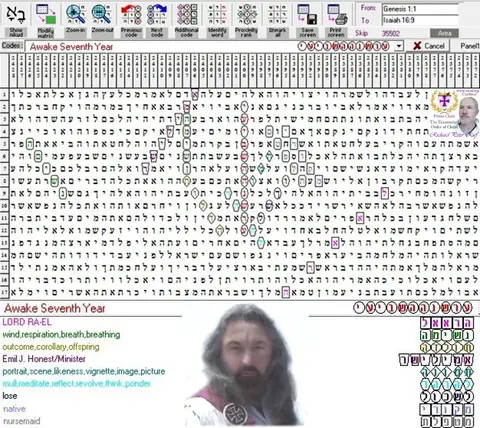Click the Print screen icon
This screenshot has height=428, width=480.
click(x=336, y=15)
